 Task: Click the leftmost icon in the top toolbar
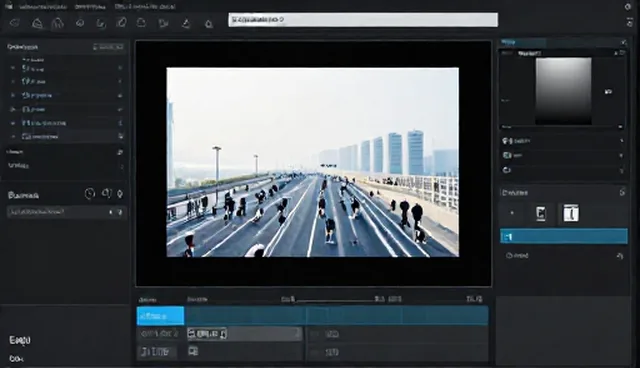(15, 22)
